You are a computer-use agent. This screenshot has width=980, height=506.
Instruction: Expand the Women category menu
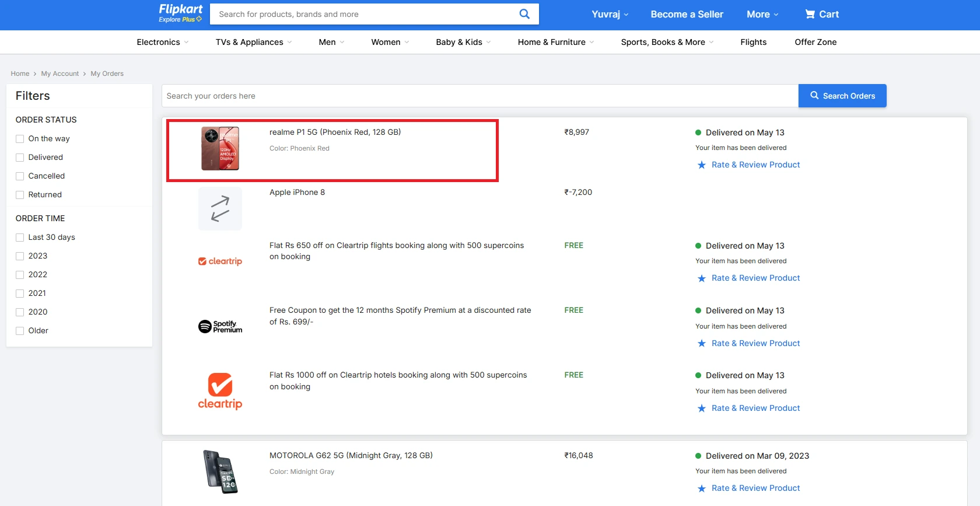[390, 42]
